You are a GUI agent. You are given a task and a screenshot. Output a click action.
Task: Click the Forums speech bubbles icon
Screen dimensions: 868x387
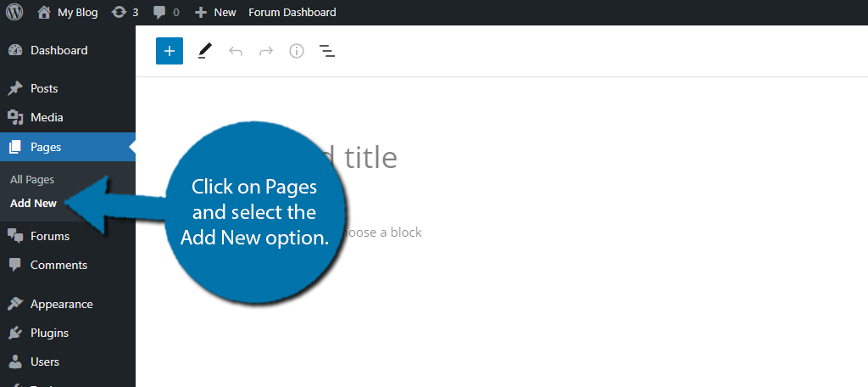tap(15, 236)
